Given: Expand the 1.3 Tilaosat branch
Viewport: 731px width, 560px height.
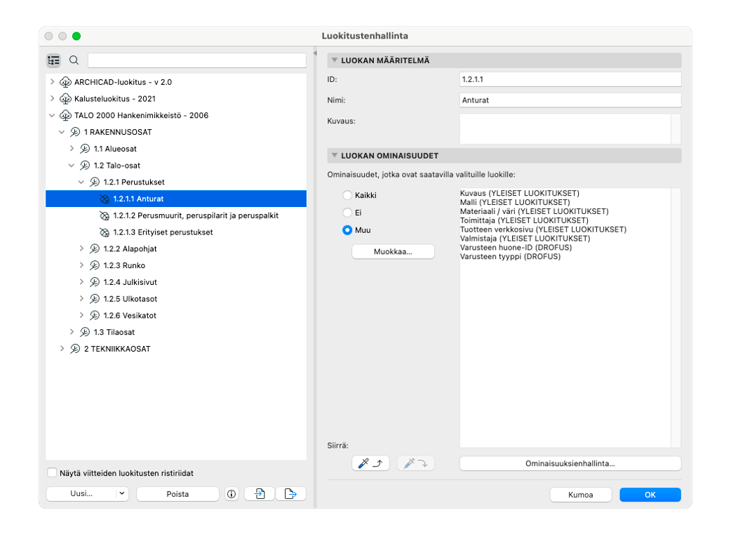Looking at the screenshot, I should tap(72, 331).
